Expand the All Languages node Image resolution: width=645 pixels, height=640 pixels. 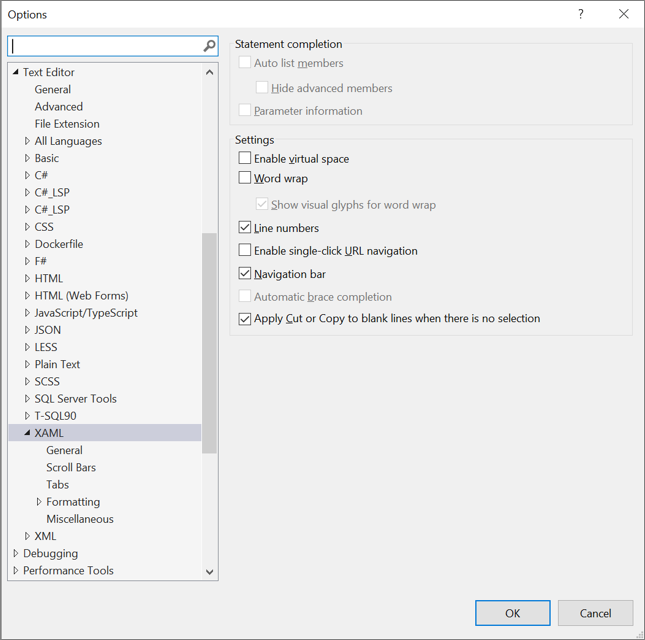point(27,141)
